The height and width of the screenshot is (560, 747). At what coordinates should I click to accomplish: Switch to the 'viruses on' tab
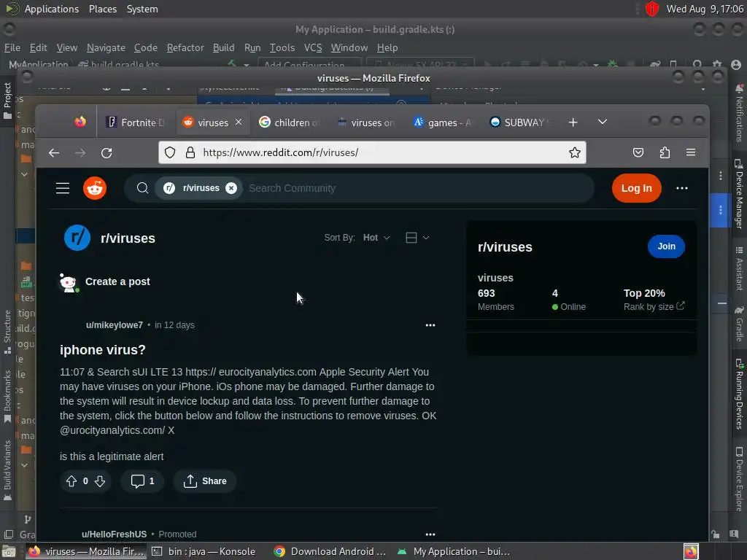tap(366, 122)
